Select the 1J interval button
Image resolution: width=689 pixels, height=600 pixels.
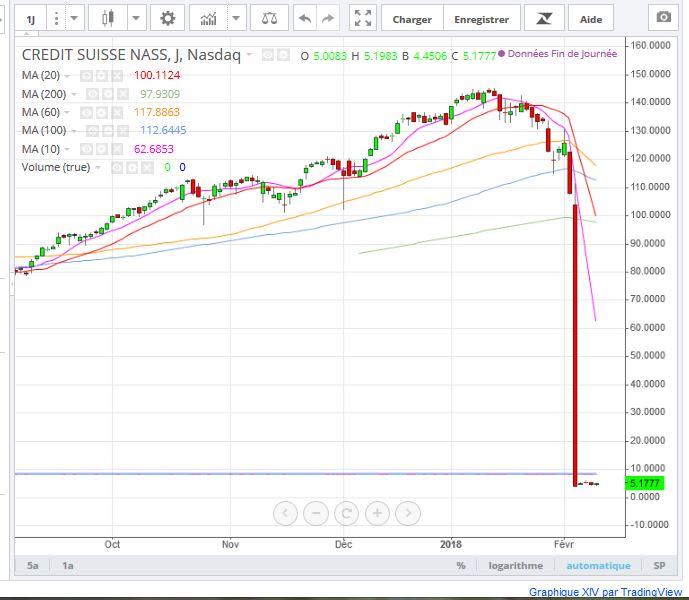30,19
